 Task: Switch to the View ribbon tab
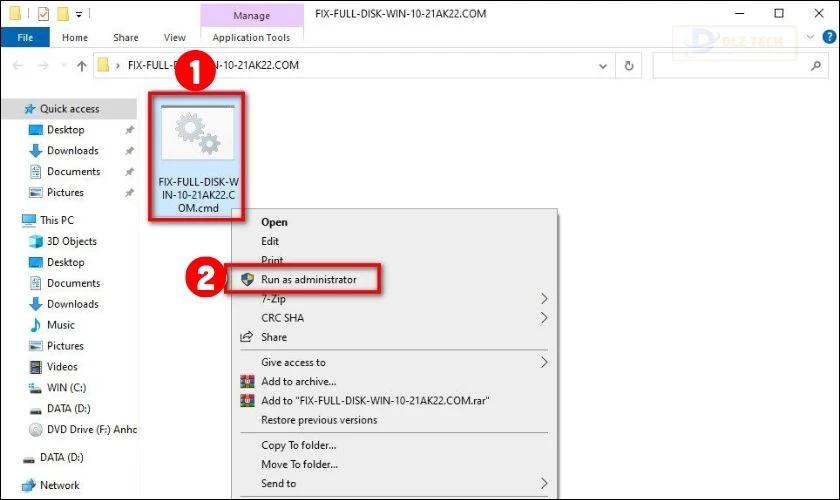(x=175, y=38)
